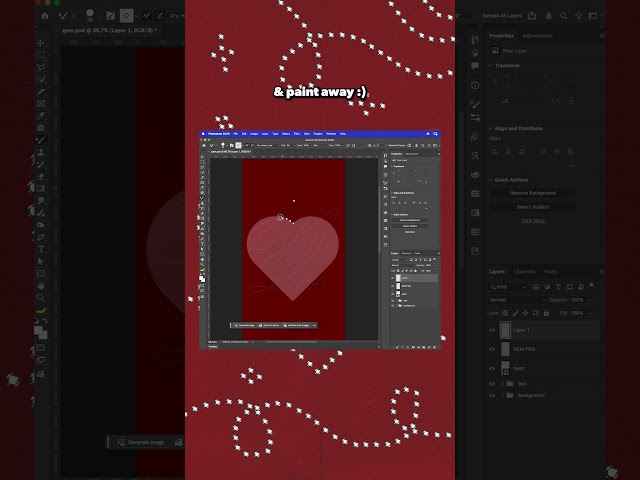Collapse Transform section in background Properties panel
This screenshot has width=640, height=480.
point(491,65)
